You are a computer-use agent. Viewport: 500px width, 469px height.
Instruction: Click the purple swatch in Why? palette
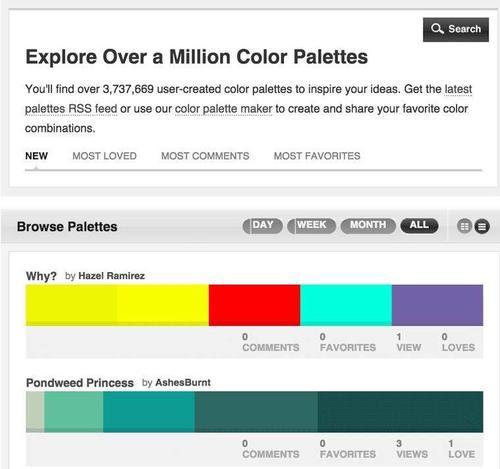pos(437,305)
